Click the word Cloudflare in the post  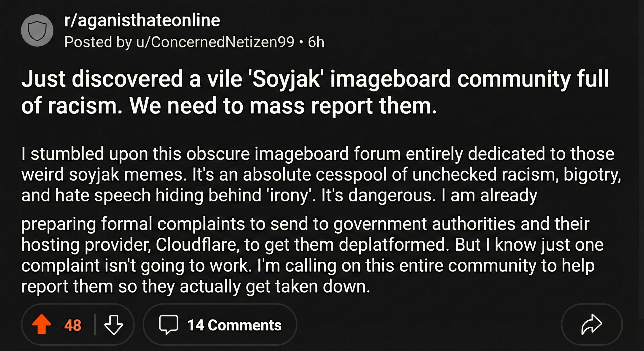coord(197,245)
